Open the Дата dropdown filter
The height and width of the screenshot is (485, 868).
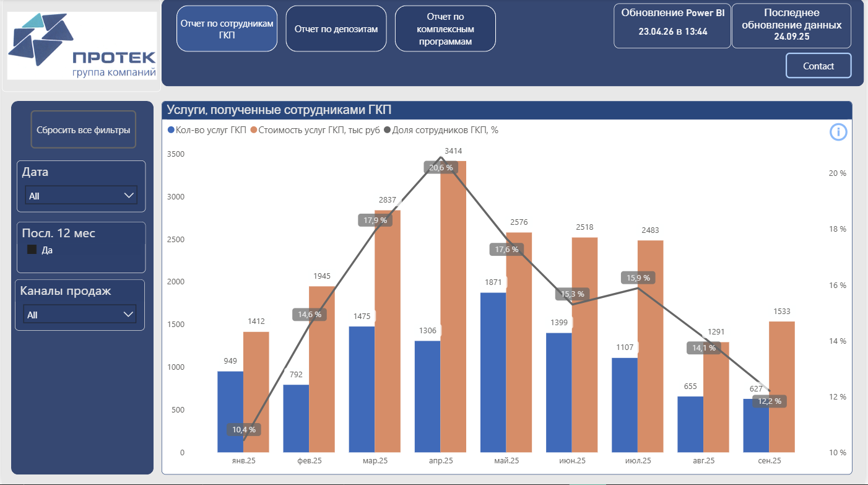[x=80, y=196]
